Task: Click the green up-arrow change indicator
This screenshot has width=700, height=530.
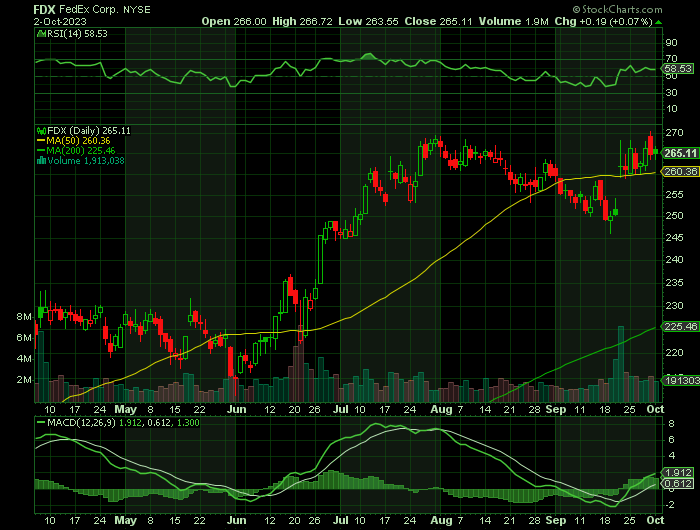Action: [658, 22]
